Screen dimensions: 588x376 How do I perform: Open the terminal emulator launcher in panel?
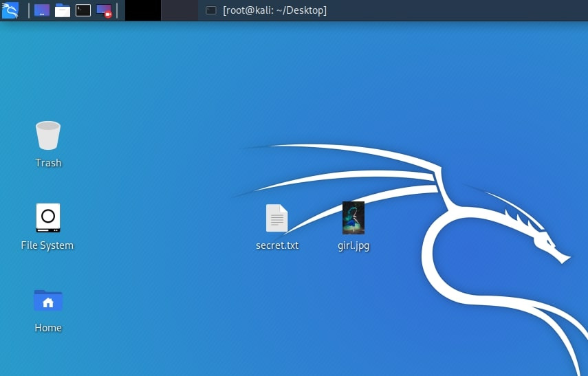pos(83,10)
